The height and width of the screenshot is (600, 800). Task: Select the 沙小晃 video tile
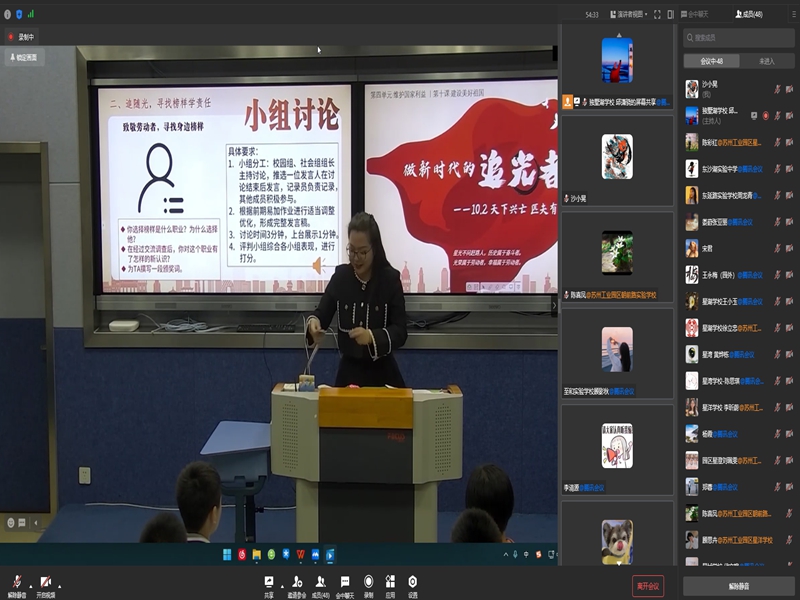[x=617, y=161]
